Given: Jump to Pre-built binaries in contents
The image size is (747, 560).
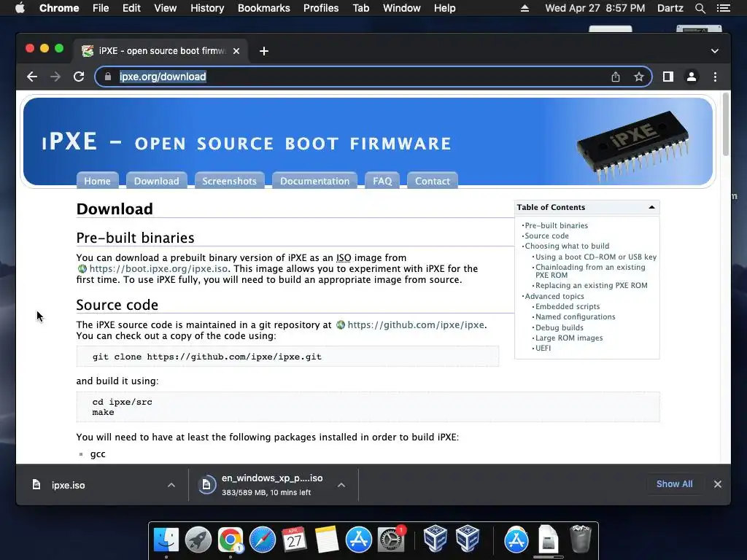Looking at the screenshot, I should click(556, 225).
